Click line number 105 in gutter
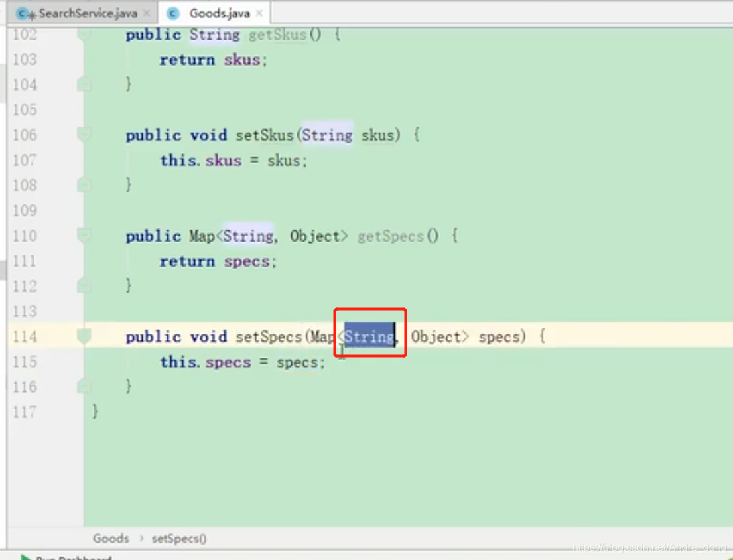 (x=25, y=109)
